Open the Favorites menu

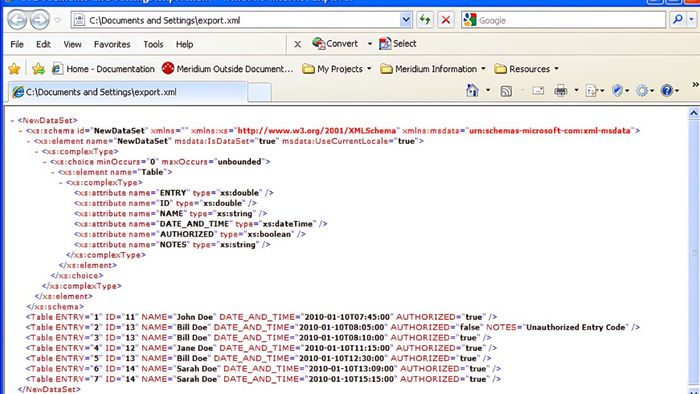(x=112, y=44)
